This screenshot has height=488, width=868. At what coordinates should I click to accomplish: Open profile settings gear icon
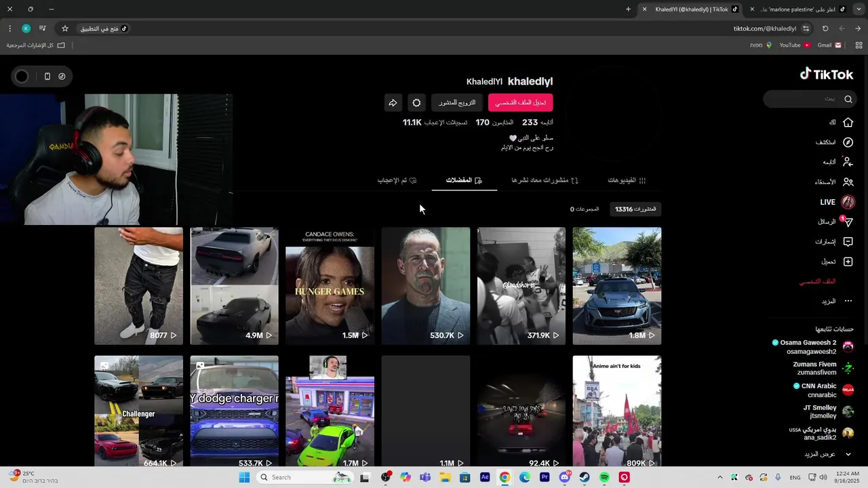[x=416, y=103]
